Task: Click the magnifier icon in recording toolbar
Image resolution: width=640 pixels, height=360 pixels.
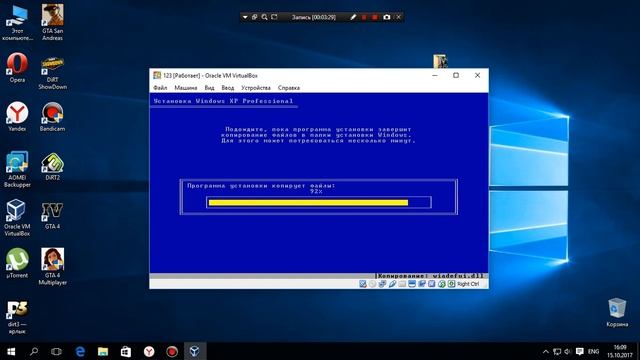Action: tap(264, 17)
